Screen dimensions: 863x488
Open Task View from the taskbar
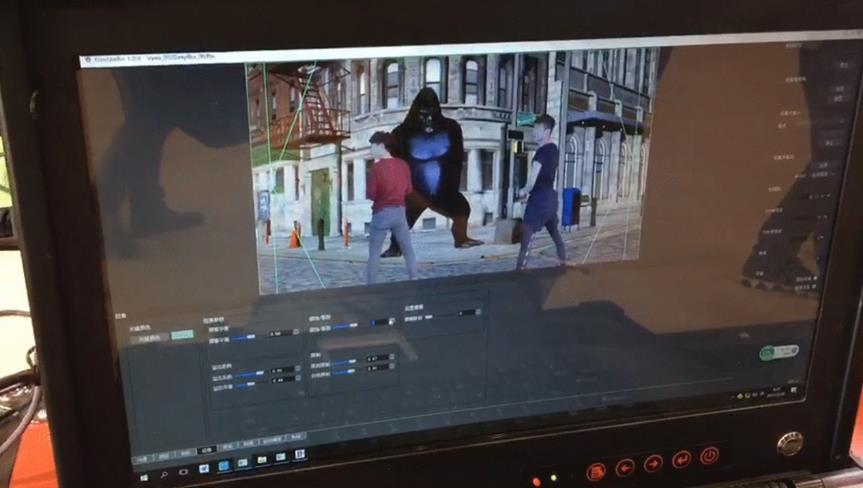(x=183, y=471)
